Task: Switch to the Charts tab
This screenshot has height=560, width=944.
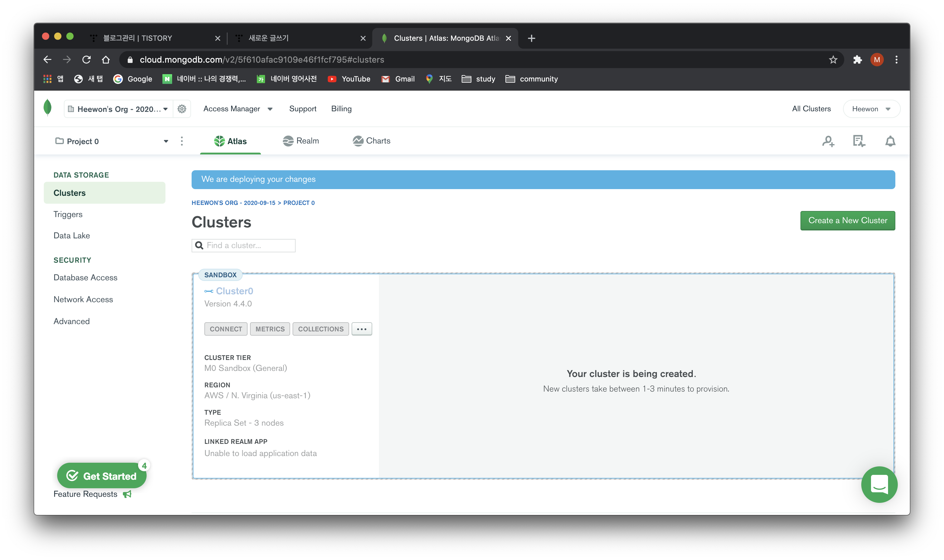Action: [371, 141]
